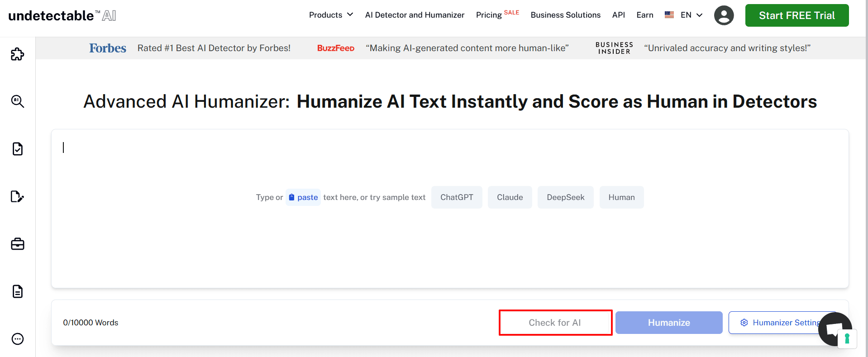Image resolution: width=868 pixels, height=357 pixels.
Task: Load the ChatGPT sample text
Action: coord(457,197)
